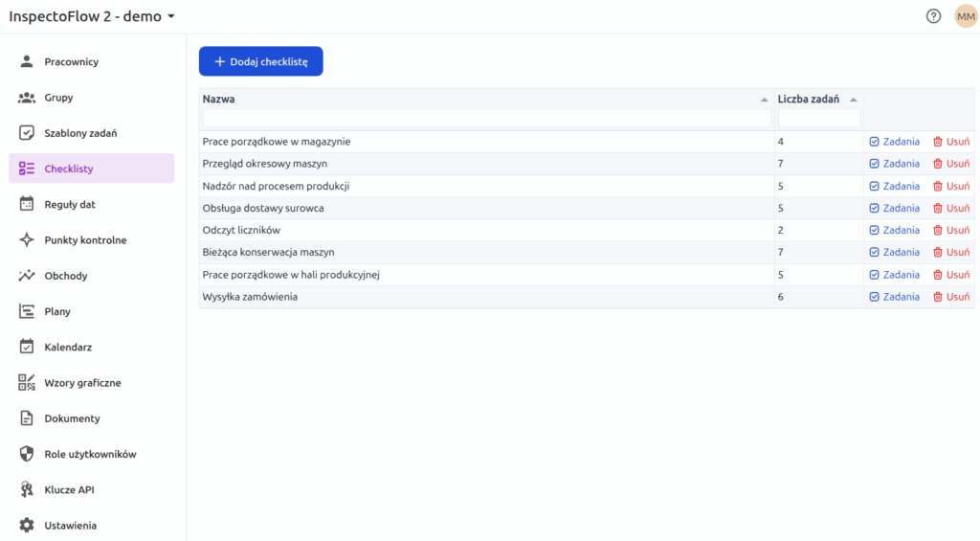Go to Grupy section
The image size is (980, 541).
pyautogui.click(x=91, y=97)
